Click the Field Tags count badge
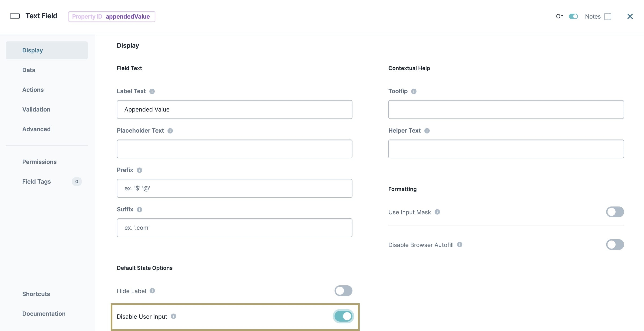Screen dimensions: 644x331 pyautogui.click(x=77, y=181)
